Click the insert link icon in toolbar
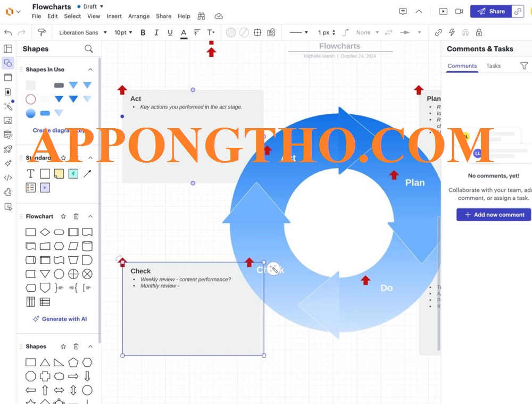The image size is (532, 404). pos(438,32)
